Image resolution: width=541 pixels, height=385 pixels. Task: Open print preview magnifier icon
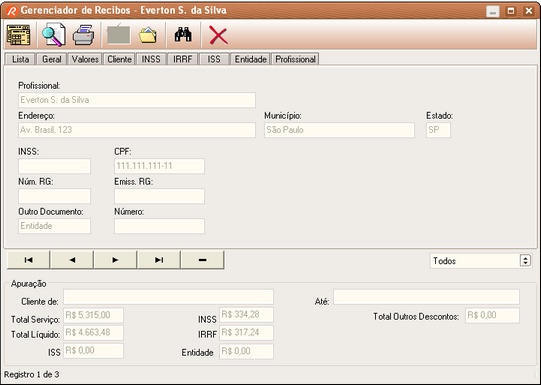click(x=54, y=34)
